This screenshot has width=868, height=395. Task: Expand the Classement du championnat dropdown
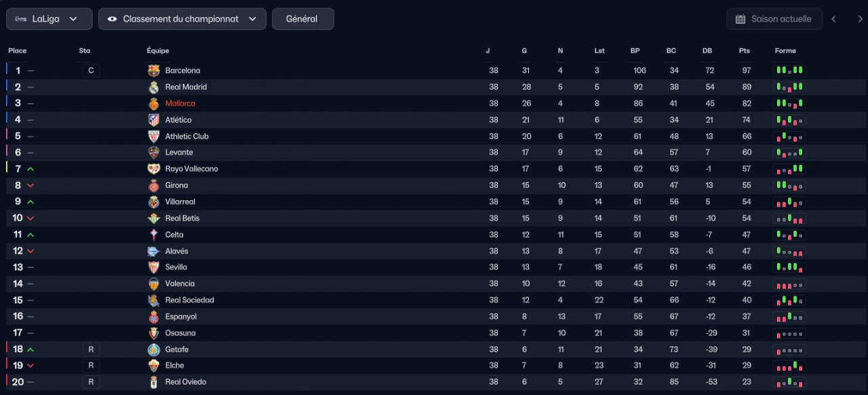pyautogui.click(x=182, y=19)
